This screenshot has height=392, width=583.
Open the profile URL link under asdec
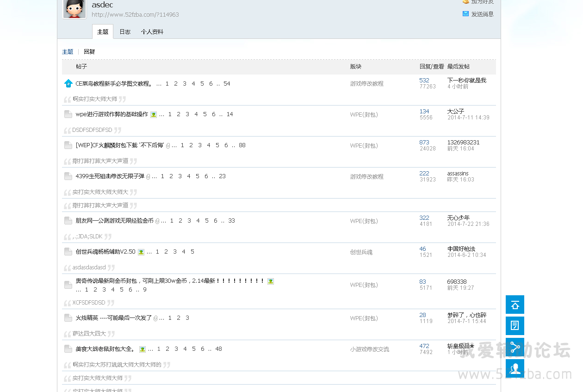click(135, 15)
